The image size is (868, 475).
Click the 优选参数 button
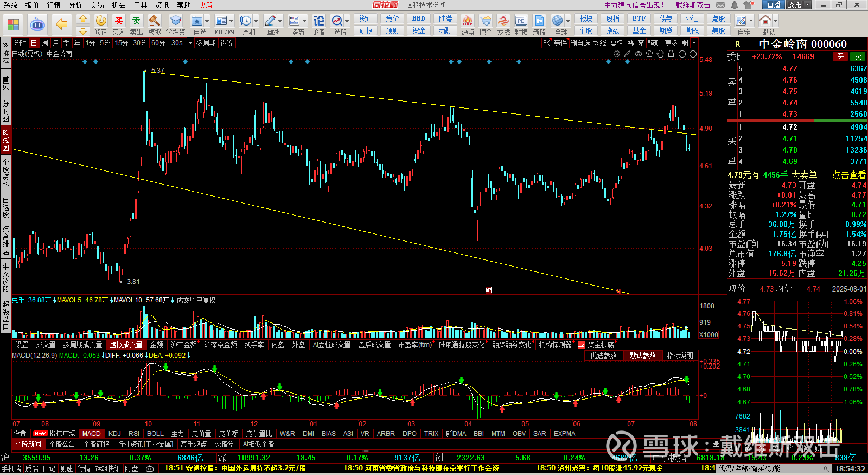pyautogui.click(x=603, y=356)
